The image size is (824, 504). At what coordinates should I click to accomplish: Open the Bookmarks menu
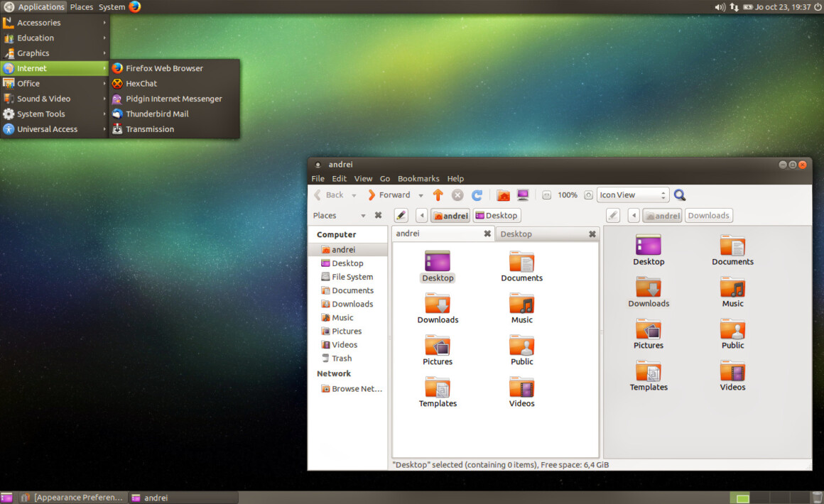(x=418, y=178)
